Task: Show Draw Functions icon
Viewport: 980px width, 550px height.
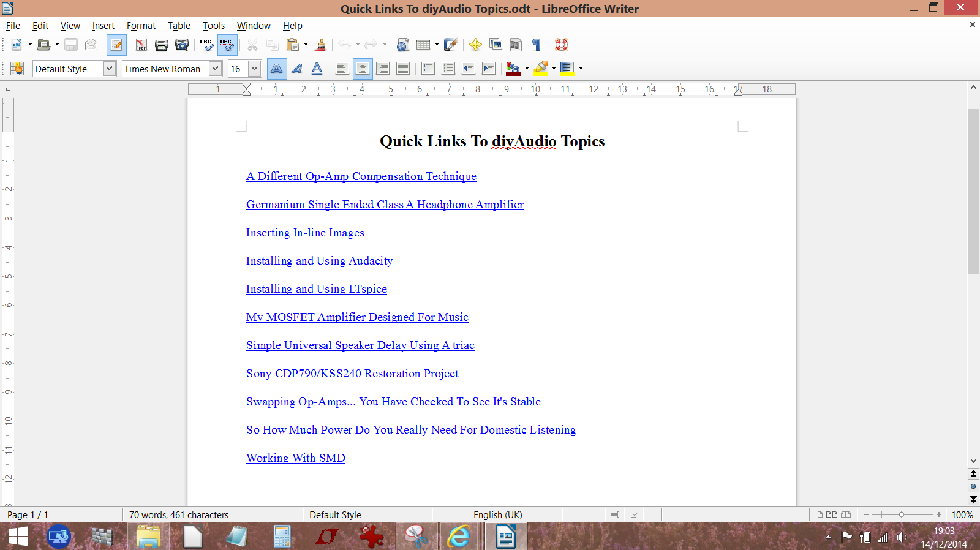Action: click(451, 45)
